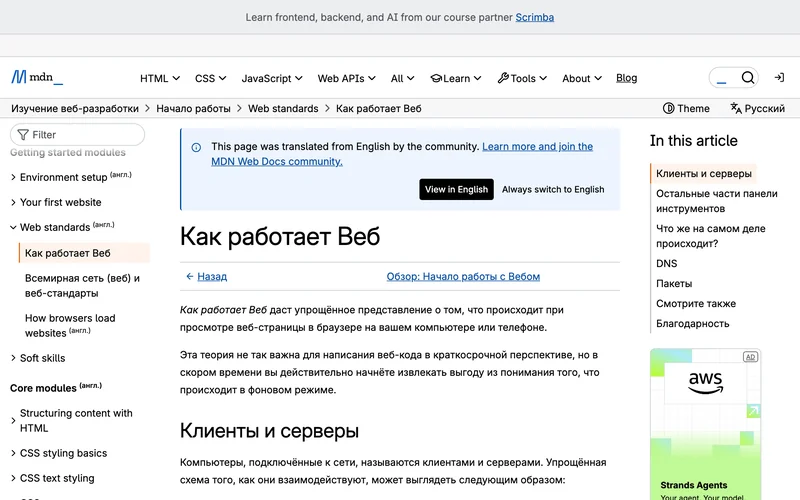The image size is (800, 500).
Task: Open the Tools menu
Action: (x=522, y=78)
